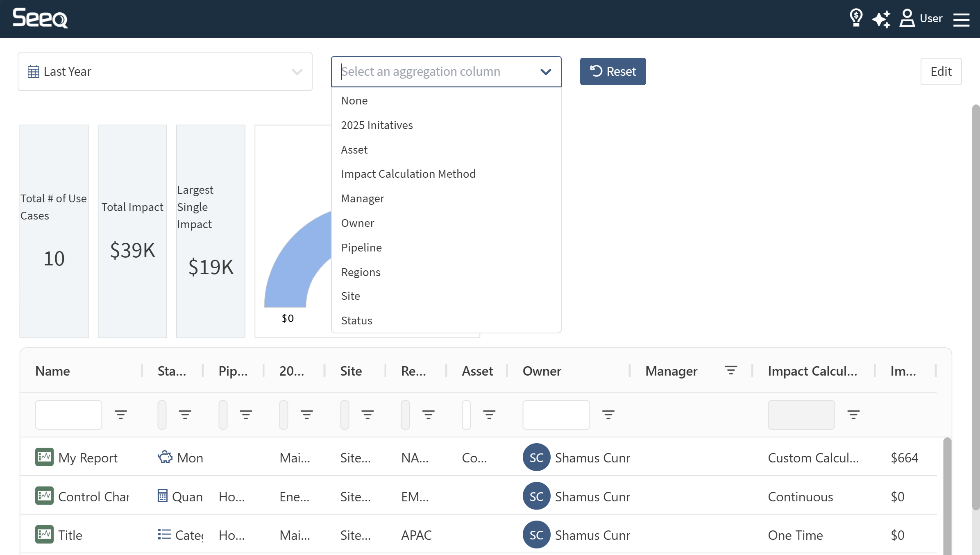Click filter icon beside Name filter box
The height and width of the screenshot is (555, 980).
tap(120, 415)
